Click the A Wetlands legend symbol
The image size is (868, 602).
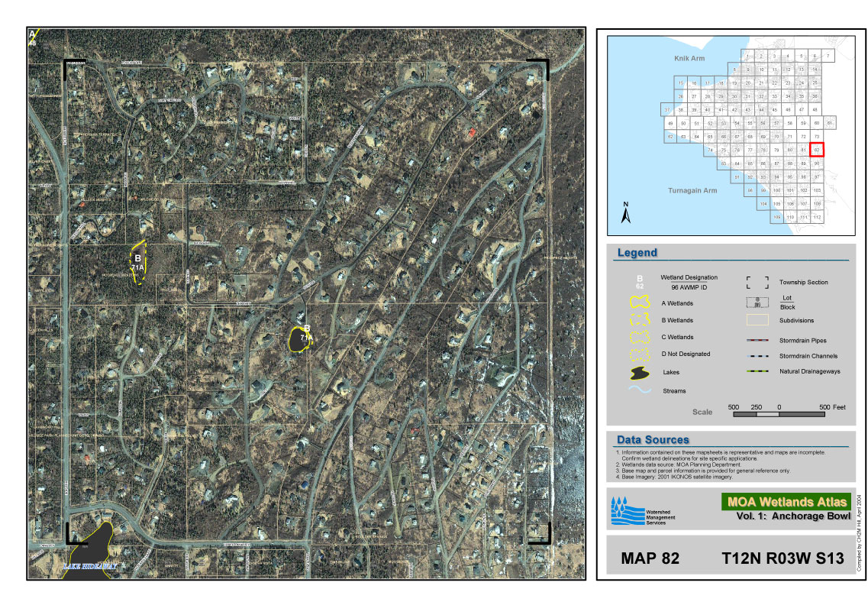click(640, 303)
